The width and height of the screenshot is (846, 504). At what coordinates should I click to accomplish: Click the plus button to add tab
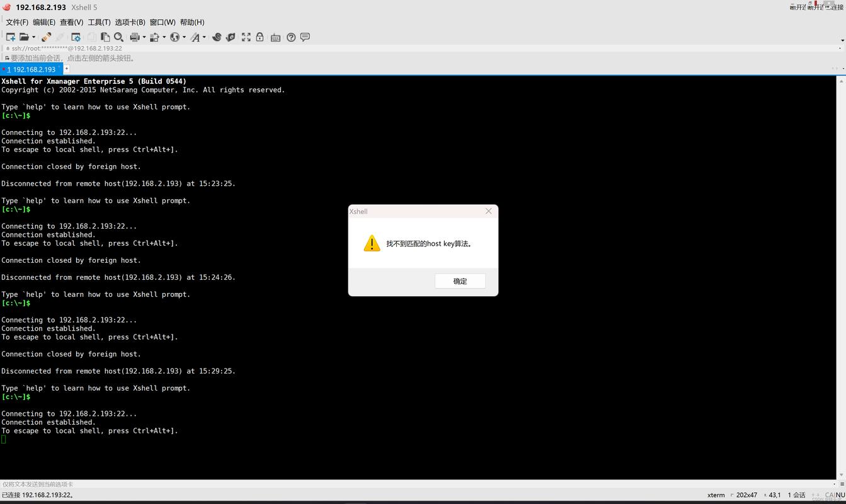point(66,69)
